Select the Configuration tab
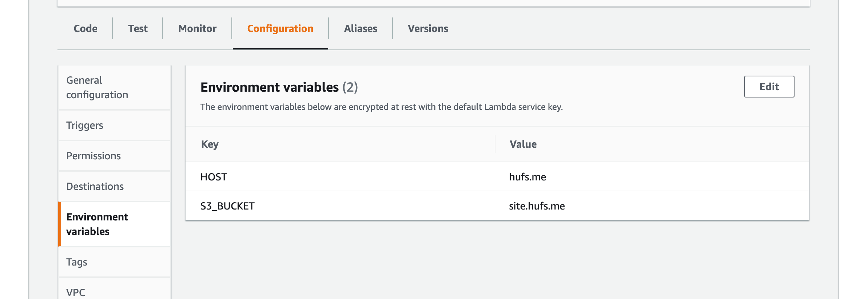Viewport: 868px width, 299px height. tap(280, 28)
